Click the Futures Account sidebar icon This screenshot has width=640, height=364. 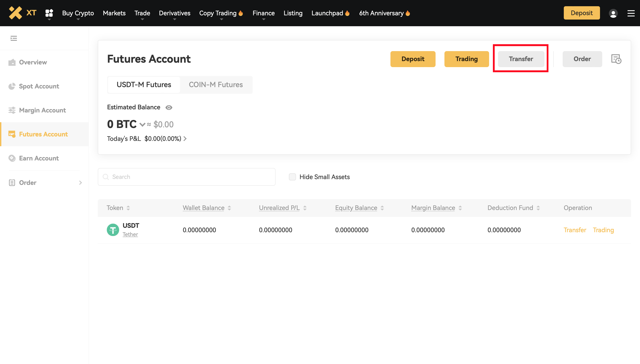click(12, 134)
